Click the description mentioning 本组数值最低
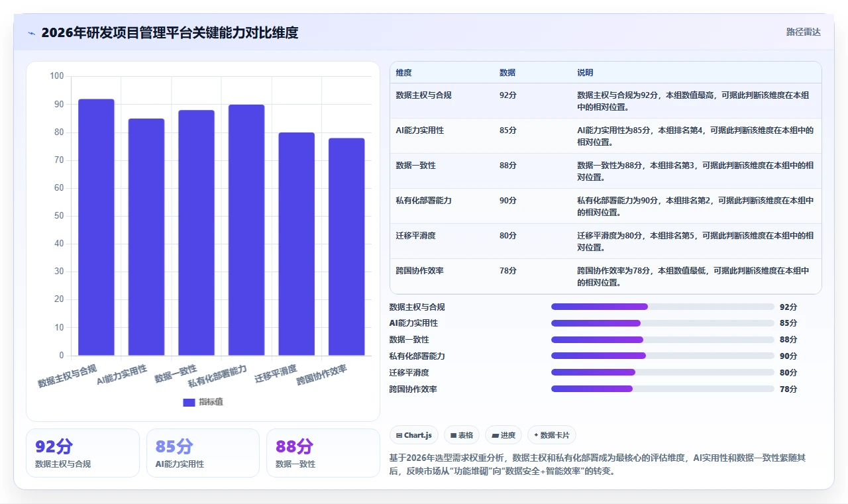Screen dimensions: 848x504 pyautogui.click(x=694, y=277)
